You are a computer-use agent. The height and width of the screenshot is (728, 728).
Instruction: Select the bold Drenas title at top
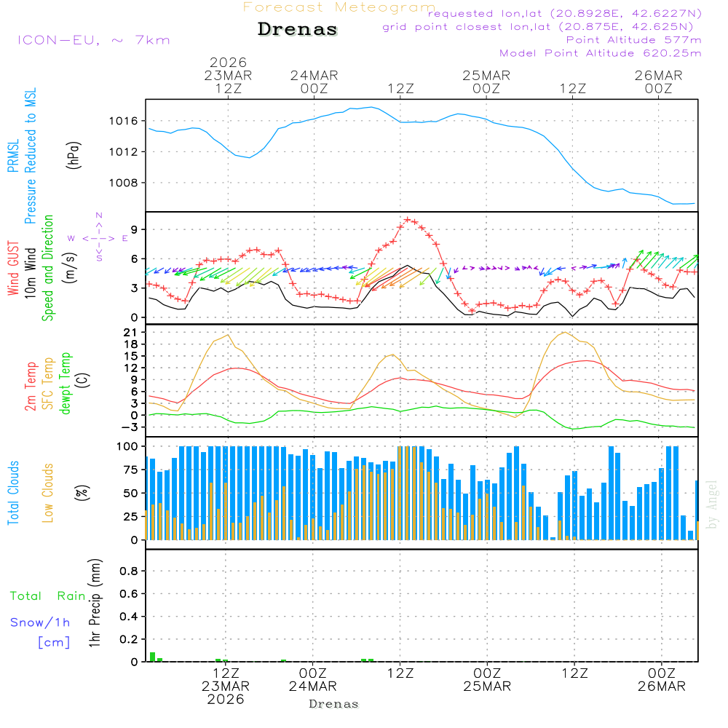point(298,30)
